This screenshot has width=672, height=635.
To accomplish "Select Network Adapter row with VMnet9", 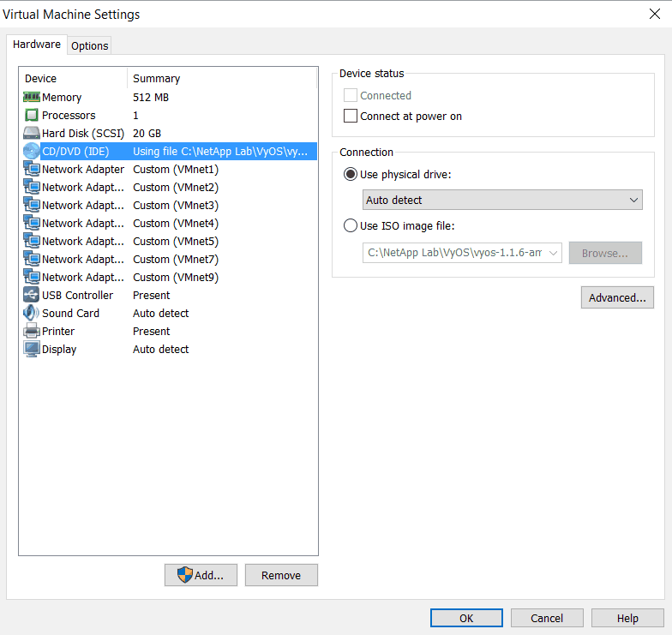I will point(129,278).
